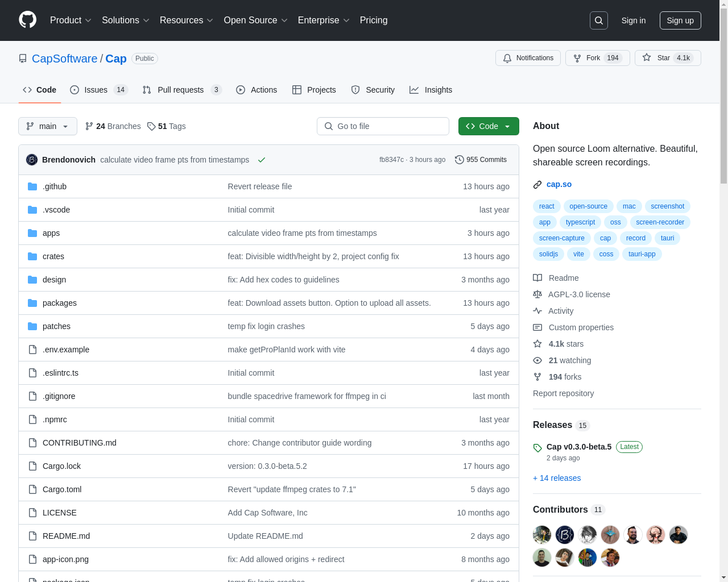The height and width of the screenshot is (582, 728).
Task: Click the bell icon in Notifications
Action: 507,58
